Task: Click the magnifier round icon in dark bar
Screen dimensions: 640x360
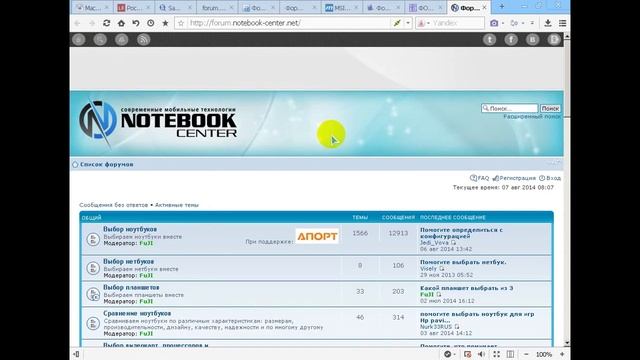Action: tap(100, 40)
